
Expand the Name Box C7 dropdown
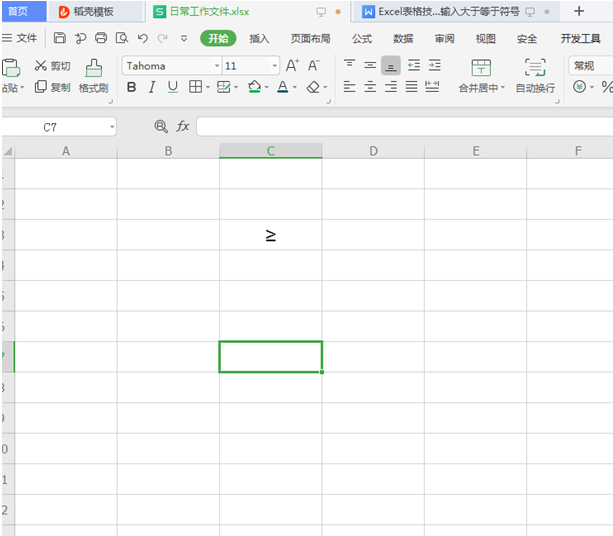112,127
